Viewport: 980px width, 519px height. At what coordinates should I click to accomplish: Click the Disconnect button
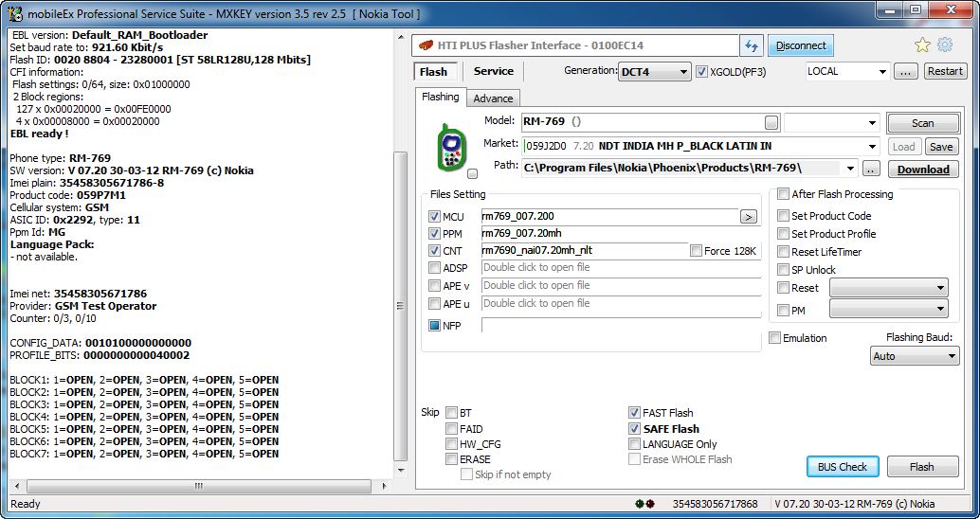(x=801, y=45)
